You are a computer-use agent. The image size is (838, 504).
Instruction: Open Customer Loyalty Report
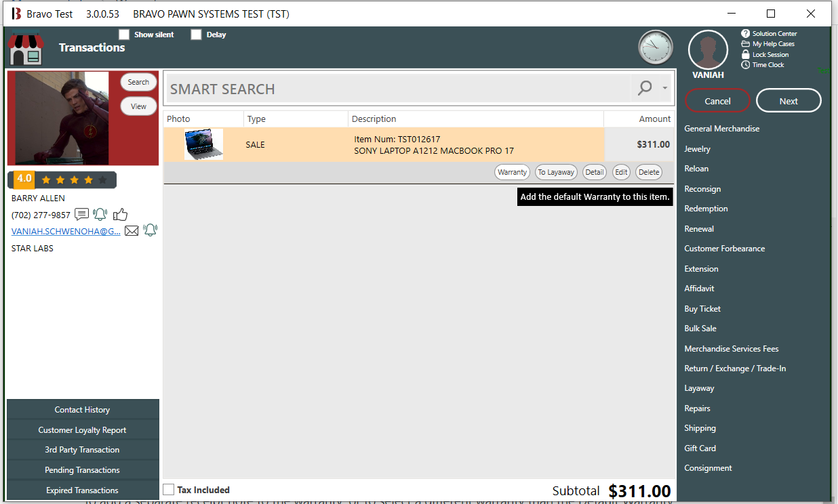click(x=83, y=430)
